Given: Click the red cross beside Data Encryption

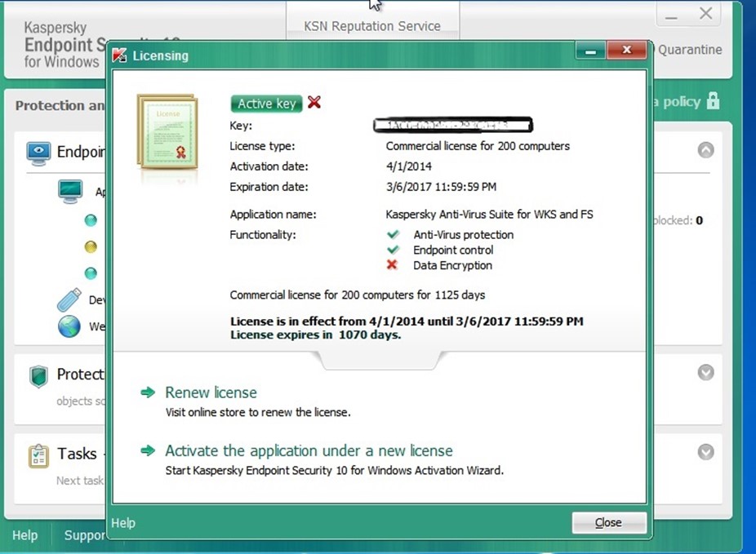Looking at the screenshot, I should pyautogui.click(x=392, y=265).
